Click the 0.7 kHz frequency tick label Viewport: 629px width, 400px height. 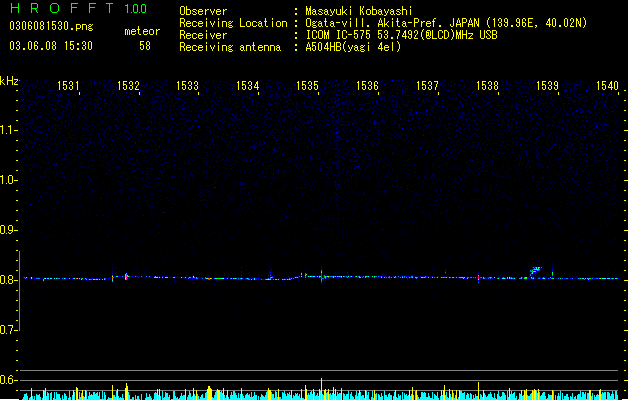pos(8,330)
